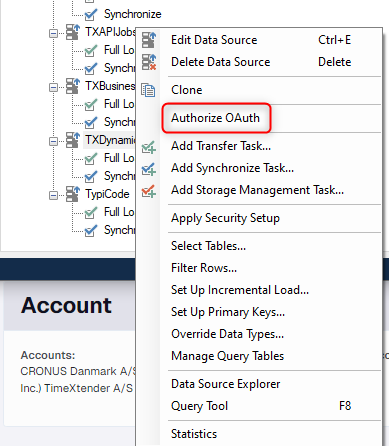Collapse the TXDynamics tree node

(53, 142)
